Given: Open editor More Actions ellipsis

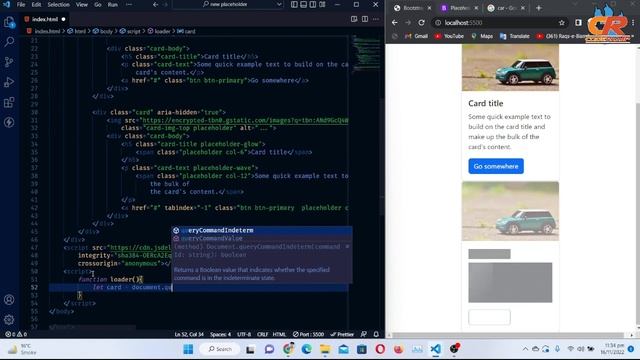Looking at the screenshot, I should [x=376, y=19].
